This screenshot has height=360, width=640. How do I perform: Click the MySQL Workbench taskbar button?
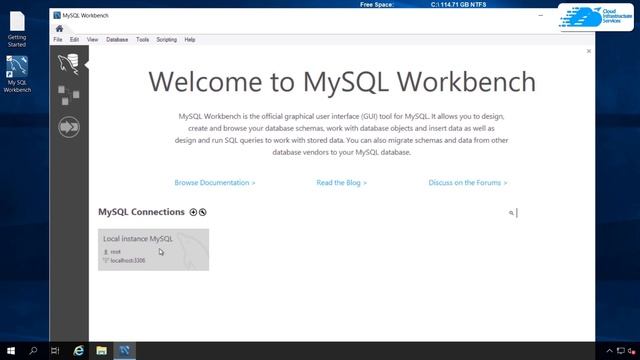[x=124, y=351]
